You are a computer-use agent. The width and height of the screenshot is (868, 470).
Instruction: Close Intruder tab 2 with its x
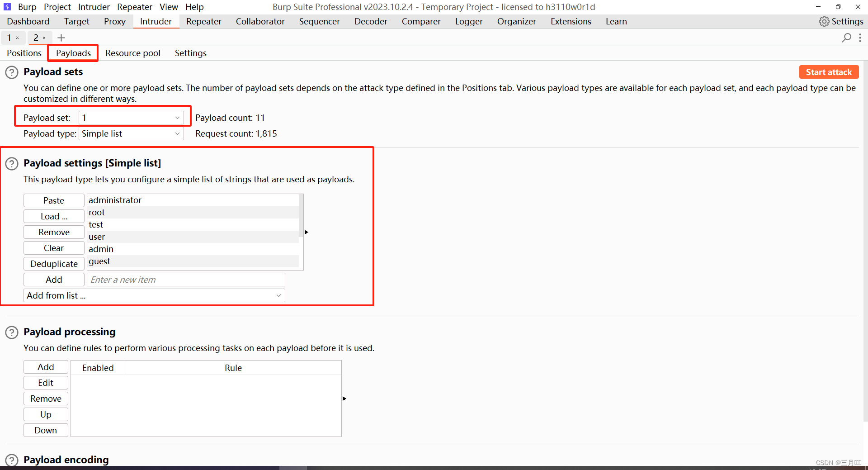coord(44,38)
